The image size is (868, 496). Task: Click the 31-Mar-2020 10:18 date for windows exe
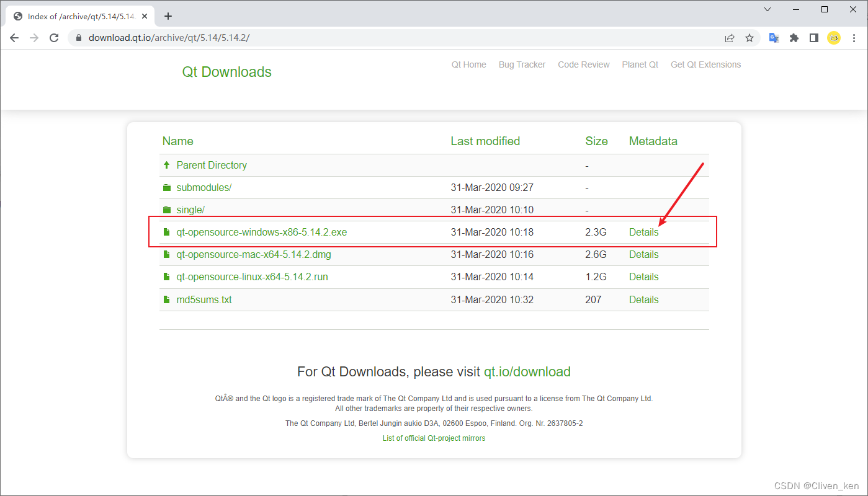click(x=492, y=232)
